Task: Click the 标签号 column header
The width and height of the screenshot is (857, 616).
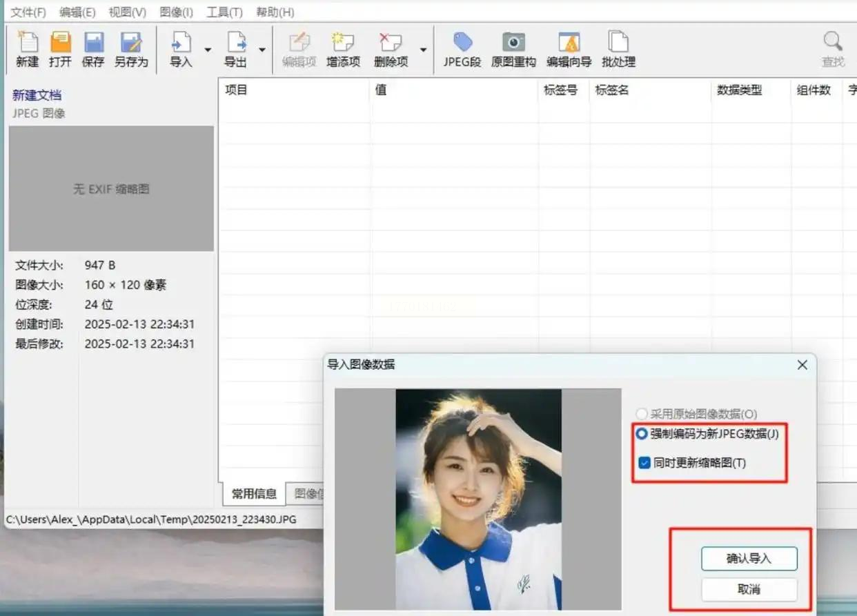Action: (564, 90)
